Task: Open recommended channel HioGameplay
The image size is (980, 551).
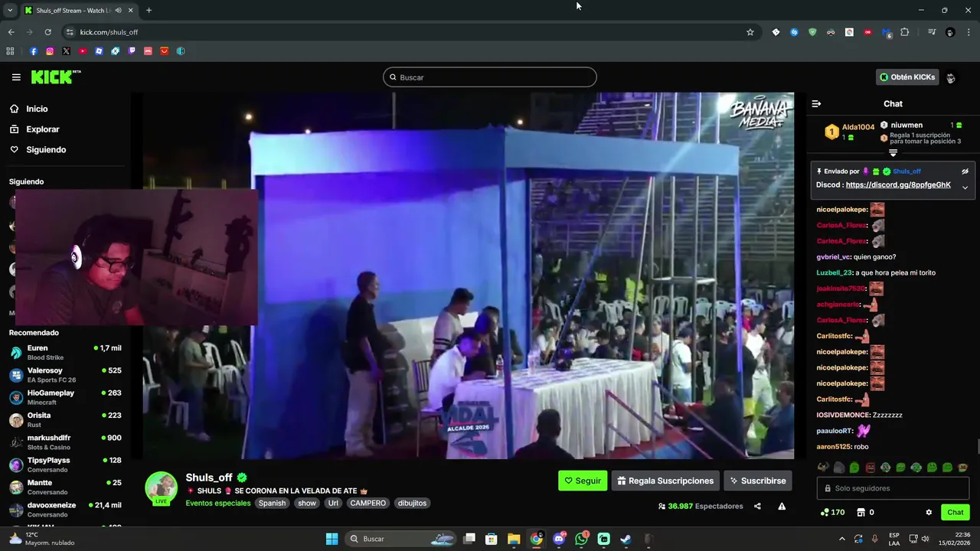Action: point(65,397)
